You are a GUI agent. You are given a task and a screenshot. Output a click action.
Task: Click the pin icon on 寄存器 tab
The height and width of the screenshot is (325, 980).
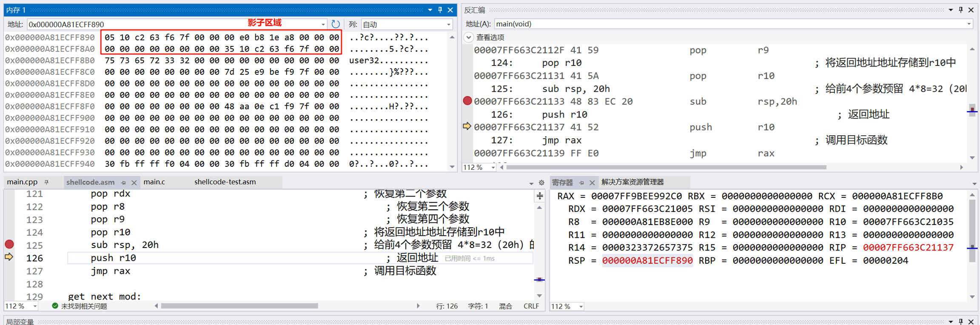581,182
